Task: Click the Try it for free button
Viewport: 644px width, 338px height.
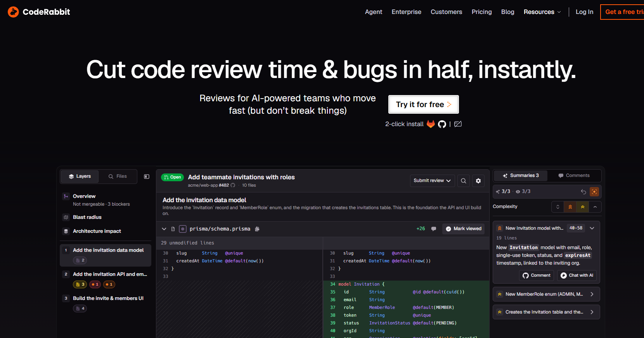Action: point(424,104)
